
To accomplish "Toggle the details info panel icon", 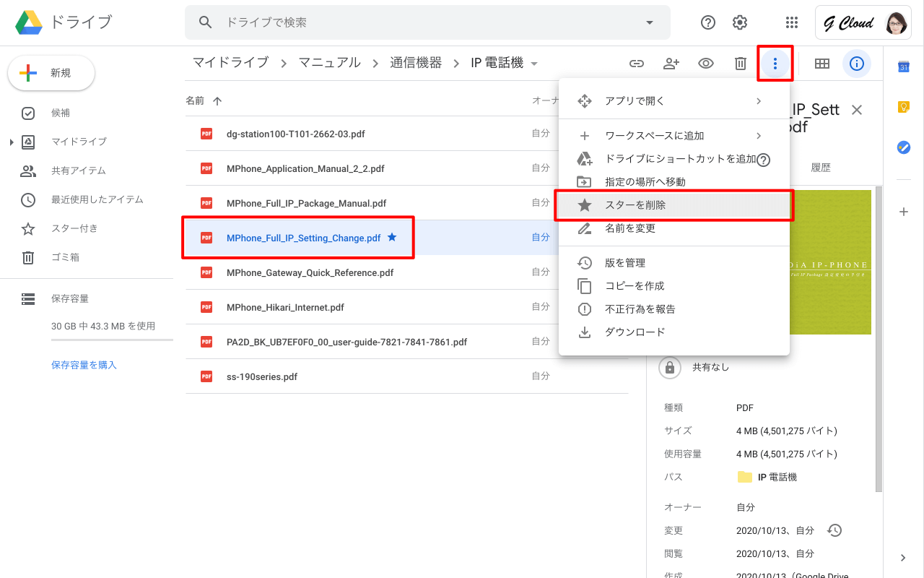I will (857, 64).
